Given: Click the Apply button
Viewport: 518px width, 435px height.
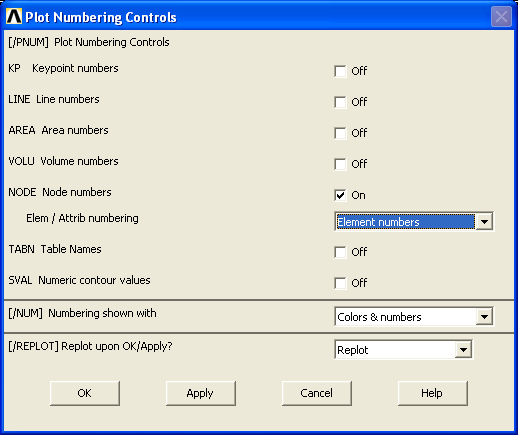Looking at the screenshot, I should click(x=201, y=393).
